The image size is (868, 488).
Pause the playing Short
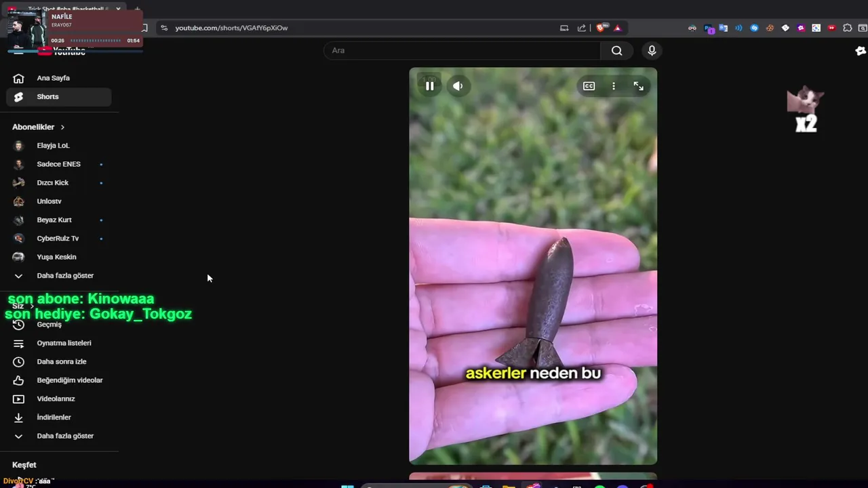(429, 86)
